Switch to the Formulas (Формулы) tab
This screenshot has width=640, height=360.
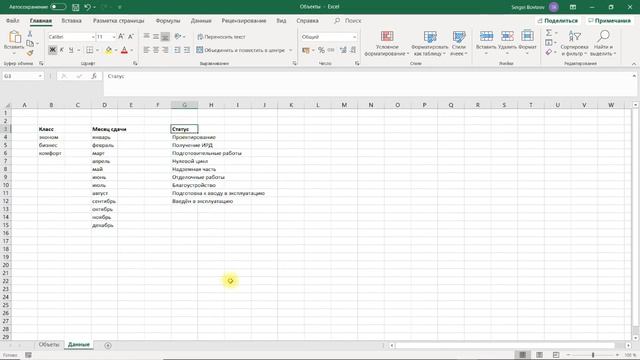(x=168, y=20)
